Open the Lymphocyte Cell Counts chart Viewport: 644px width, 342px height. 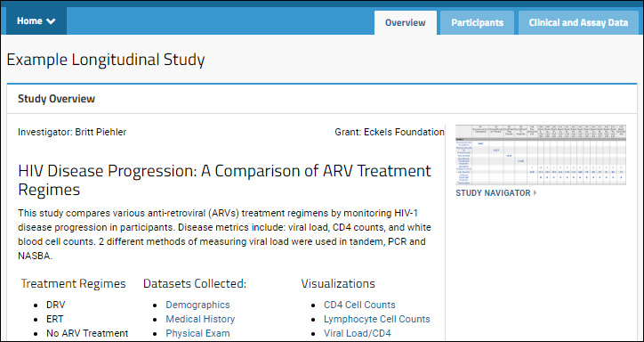point(376,319)
